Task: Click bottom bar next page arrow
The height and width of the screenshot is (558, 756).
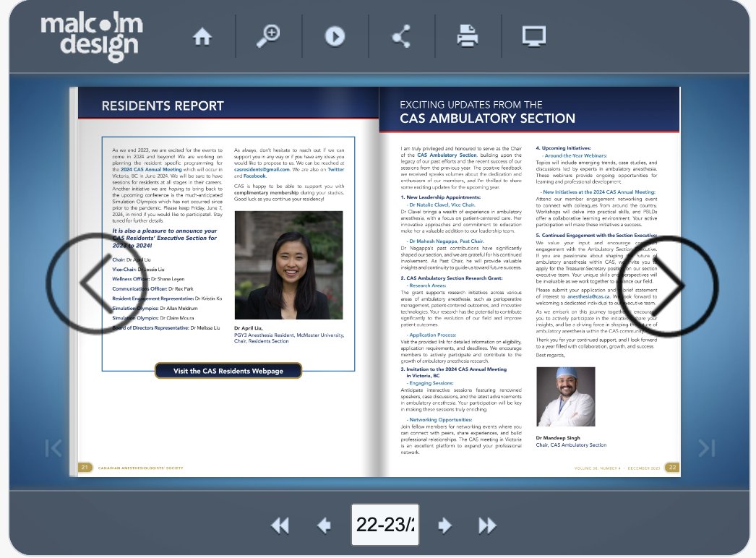Action: pos(444,525)
